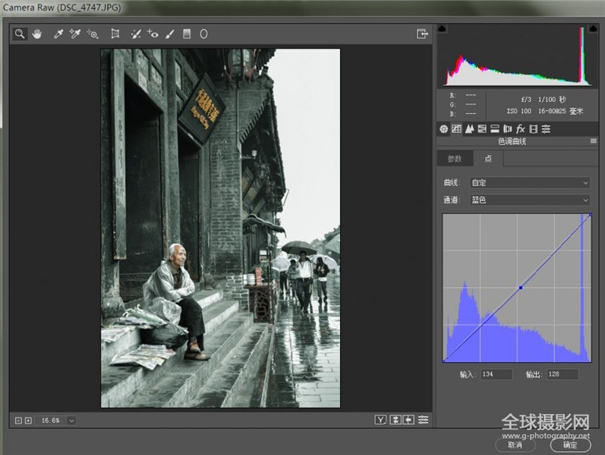605x455 pixels.
Task: Choose the Spot Removal tool
Action: (135, 34)
